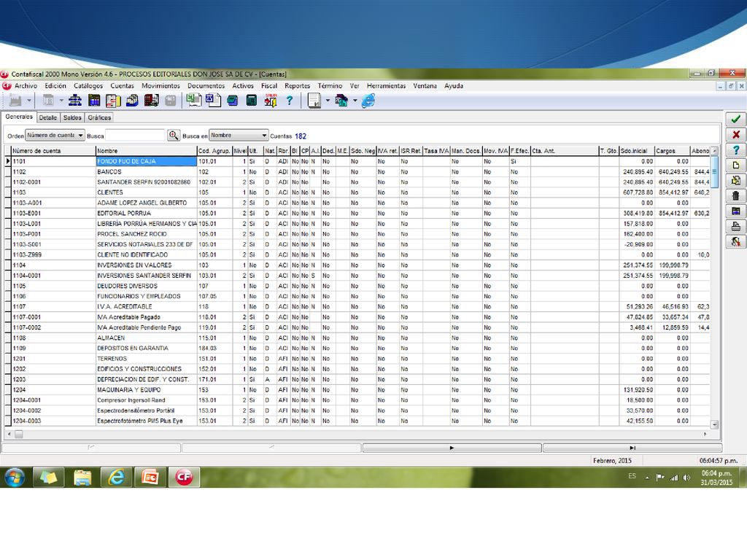Click the factory-shaped first toolbar icon
The image size is (747, 560).
[16, 101]
